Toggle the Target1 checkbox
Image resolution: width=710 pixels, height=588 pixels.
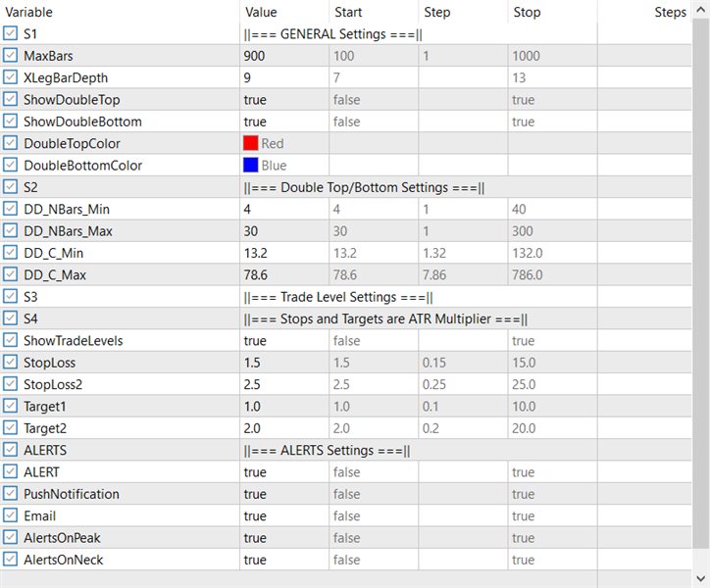[x=10, y=406]
